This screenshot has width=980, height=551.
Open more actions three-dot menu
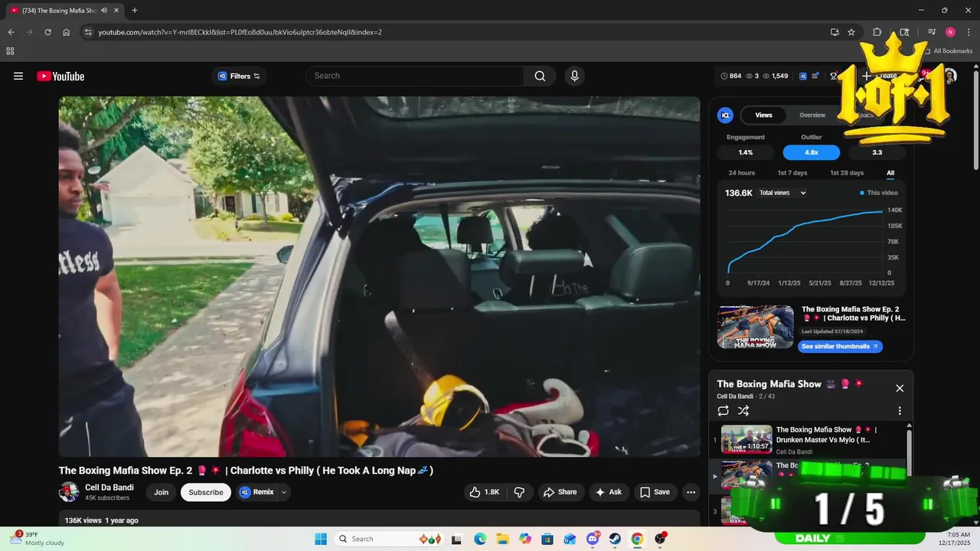point(691,492)
